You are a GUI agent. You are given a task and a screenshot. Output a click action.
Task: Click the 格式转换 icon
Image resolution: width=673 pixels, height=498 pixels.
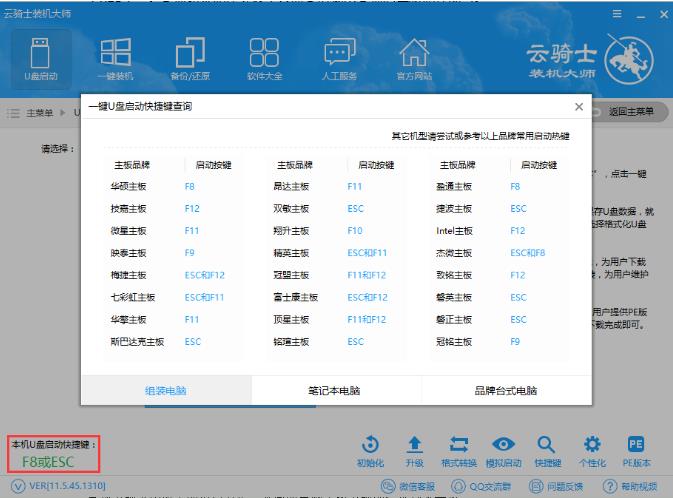[459, 452]
